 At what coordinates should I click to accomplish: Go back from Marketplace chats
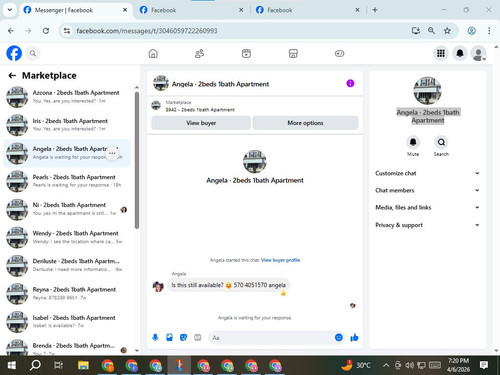[x=12, y=76]
